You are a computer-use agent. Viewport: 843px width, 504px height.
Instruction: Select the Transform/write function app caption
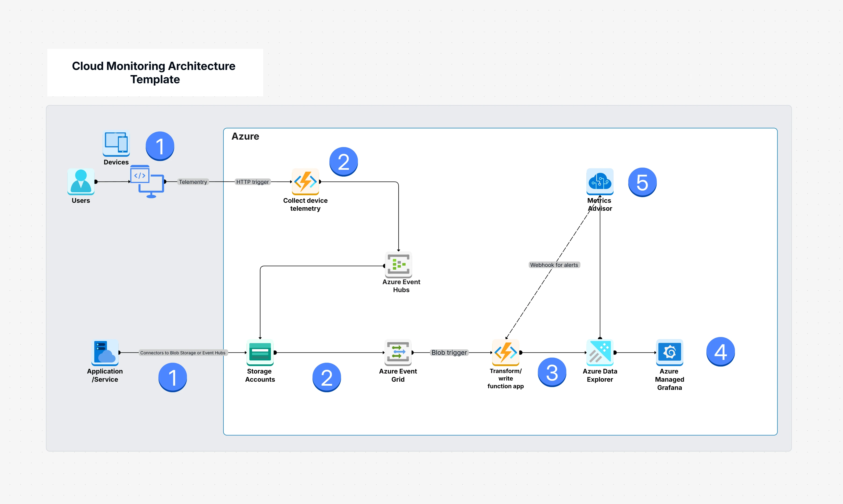pos(506,378)
